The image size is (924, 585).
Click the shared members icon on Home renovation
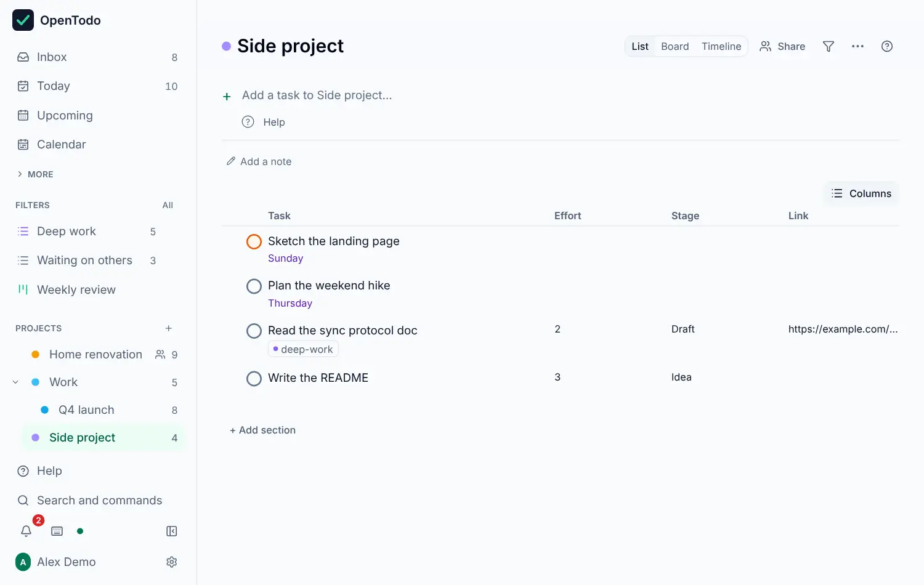[x=160, y=355]
